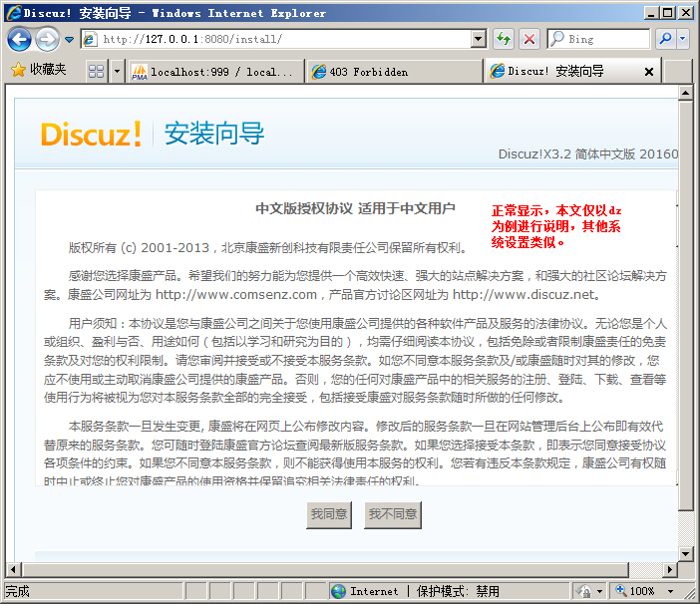Screen dimensions: 700x604
Task: Switch to the 403 Forbidden tab
Action: pyautogui.click(x=395, y=72)
